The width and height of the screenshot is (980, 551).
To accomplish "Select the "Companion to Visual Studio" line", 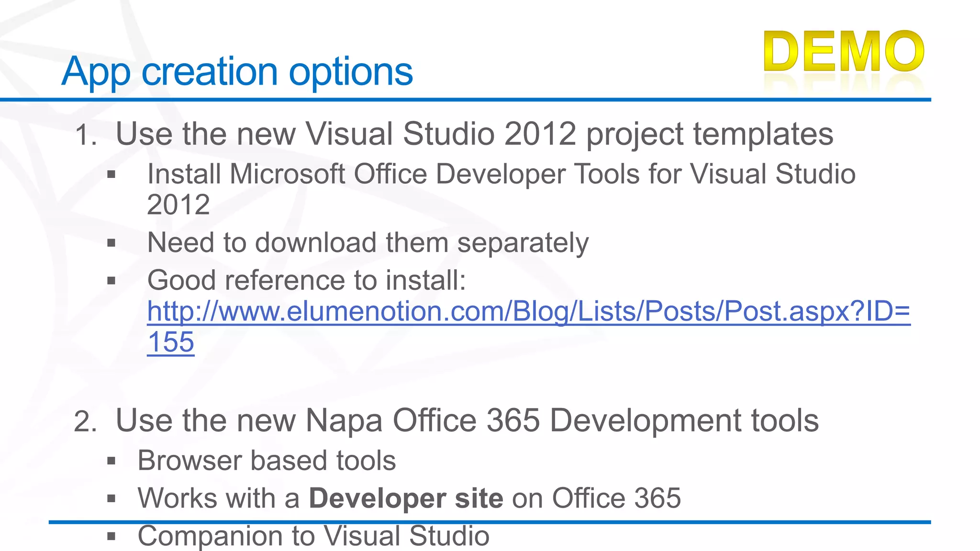I will point(313,536).
